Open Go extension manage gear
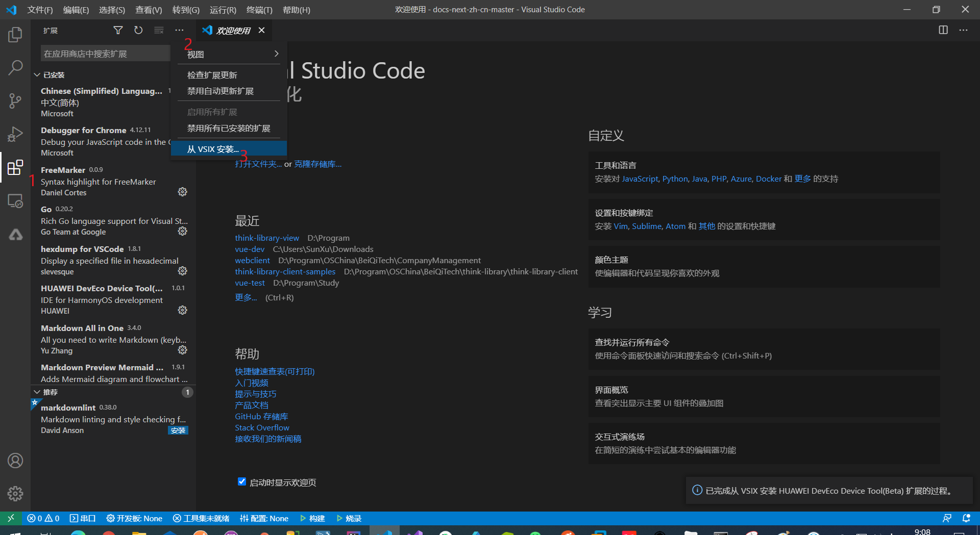Image resolution: width=980 pixels, height=535 pixels. [x=182, y=231]
